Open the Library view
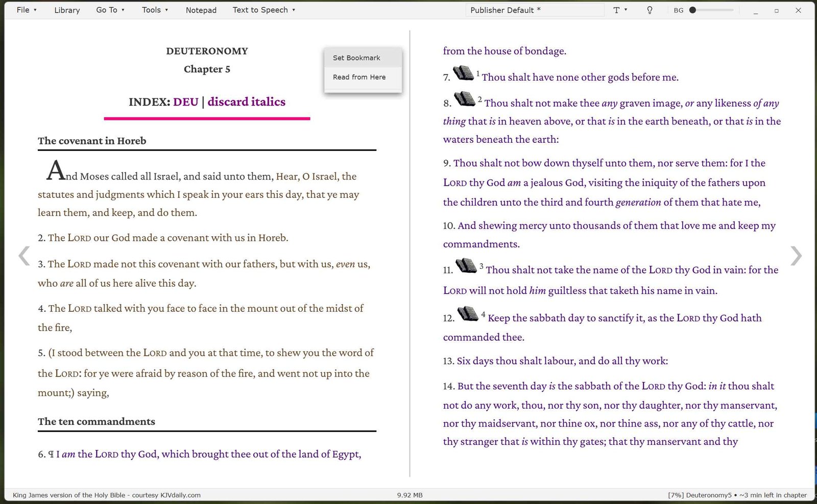This screenshot has width=817, height=504. point(67,10)
